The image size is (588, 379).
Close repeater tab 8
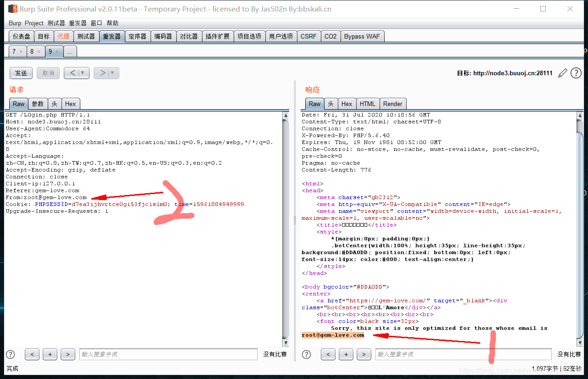[x=39, y=51]
